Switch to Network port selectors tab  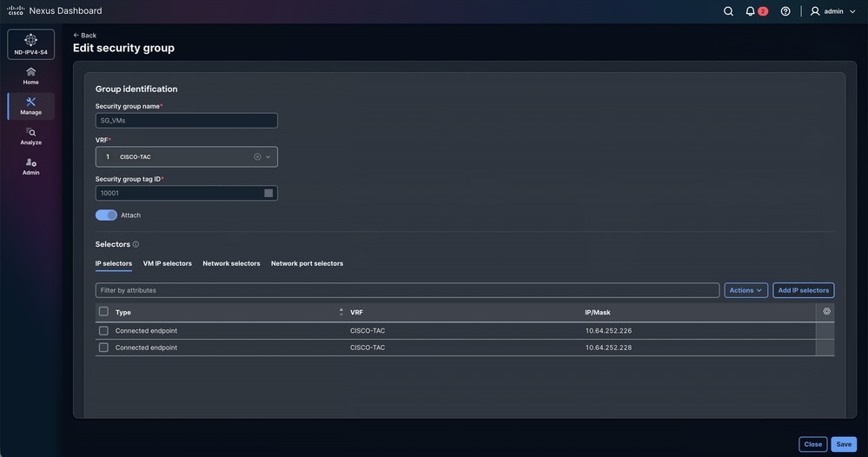pos(307,263)
